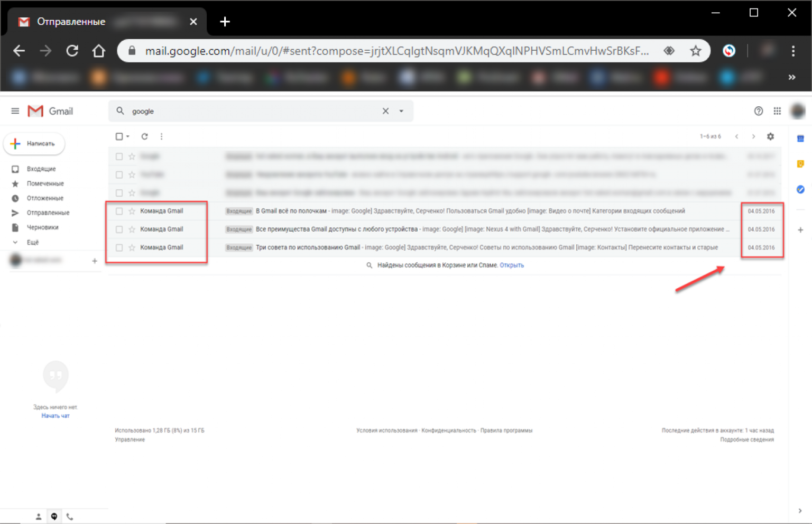Select checkbox for 'В Gmail всё по полочкам' email
The height and width of the screenshot is (524, 812).
click(x=119, y=211)
